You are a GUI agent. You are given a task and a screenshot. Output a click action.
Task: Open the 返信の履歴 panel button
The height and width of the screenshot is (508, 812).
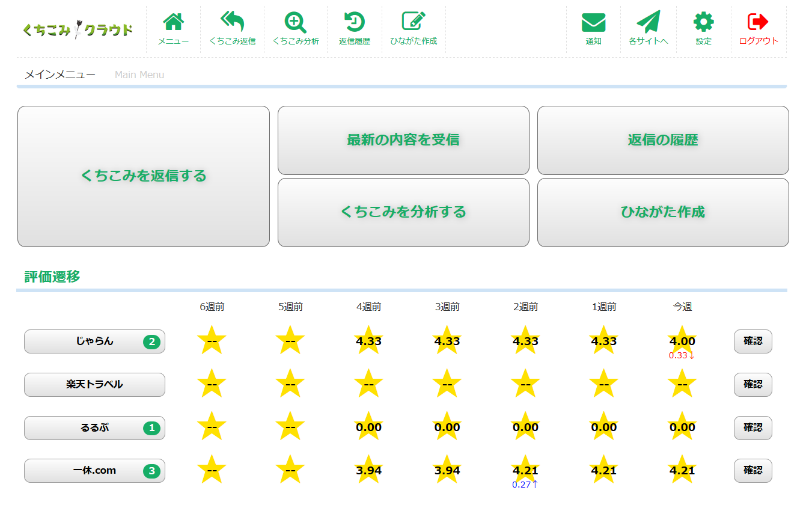click(663, 141)
